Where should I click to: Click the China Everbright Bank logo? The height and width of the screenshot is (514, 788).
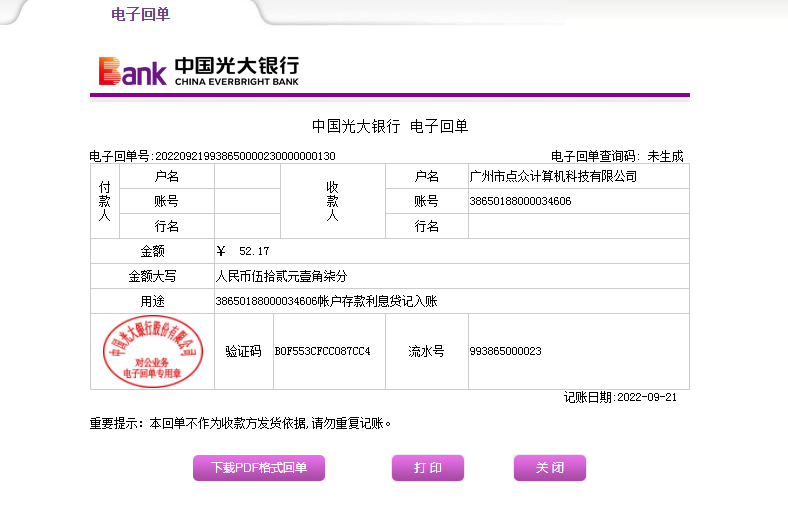click(x=199, y=71)
